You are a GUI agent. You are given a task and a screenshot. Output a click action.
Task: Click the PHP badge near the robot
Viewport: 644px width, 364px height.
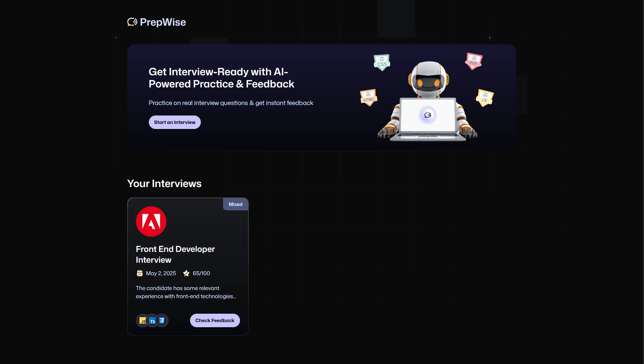[x=474, y=61]
